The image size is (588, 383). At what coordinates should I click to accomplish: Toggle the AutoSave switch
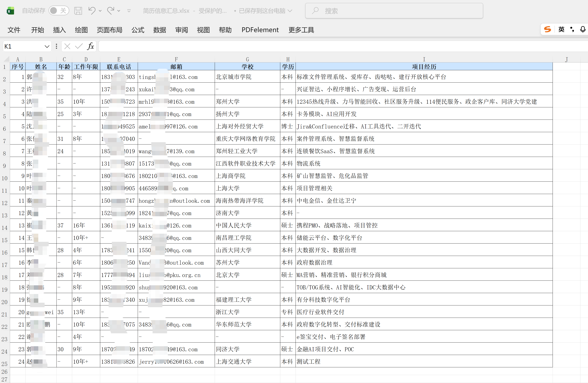tap(59, 11)
